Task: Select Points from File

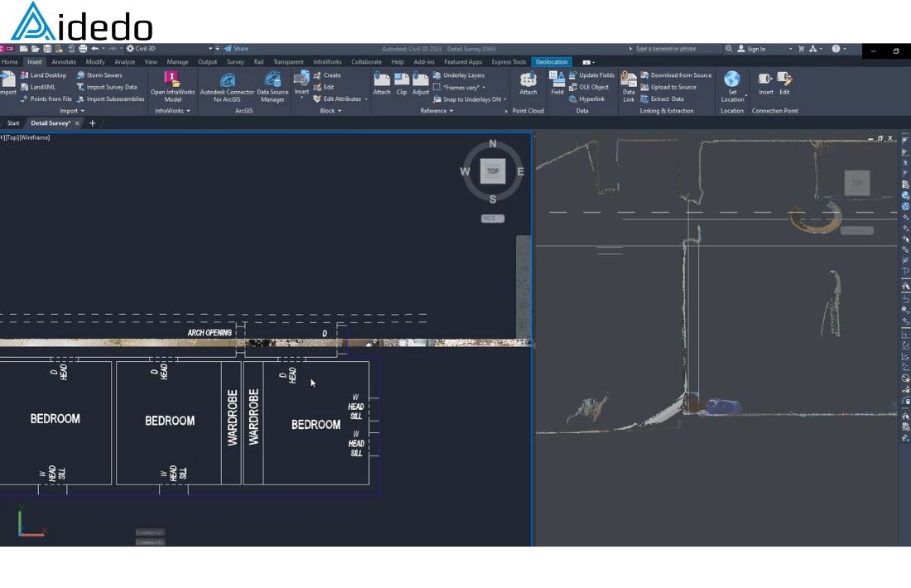Action: click(x=46, y=99)
